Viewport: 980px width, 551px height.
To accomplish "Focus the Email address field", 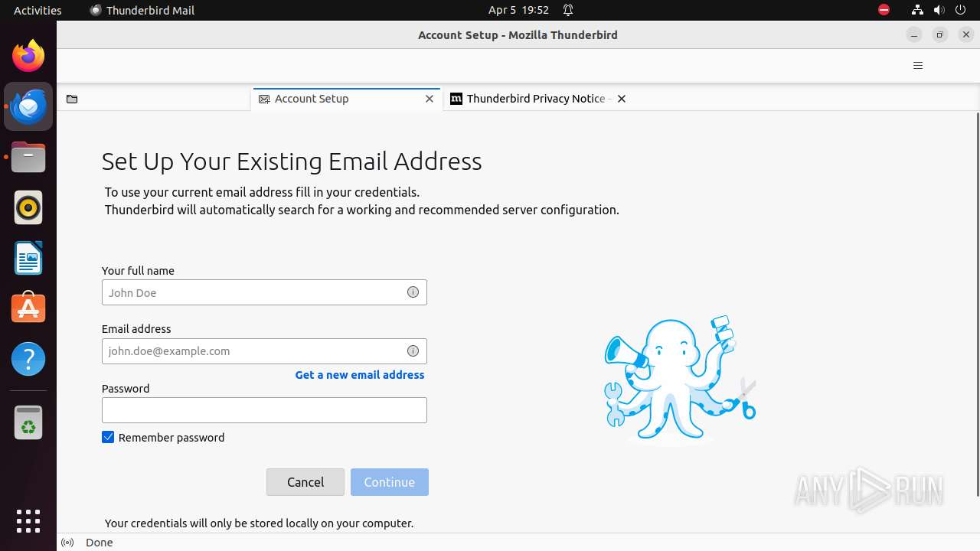I will [264, 351].
